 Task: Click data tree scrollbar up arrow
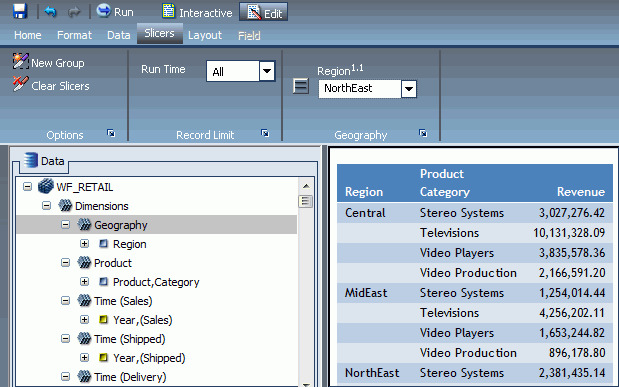pyautogui.click(x=306, y=186)
